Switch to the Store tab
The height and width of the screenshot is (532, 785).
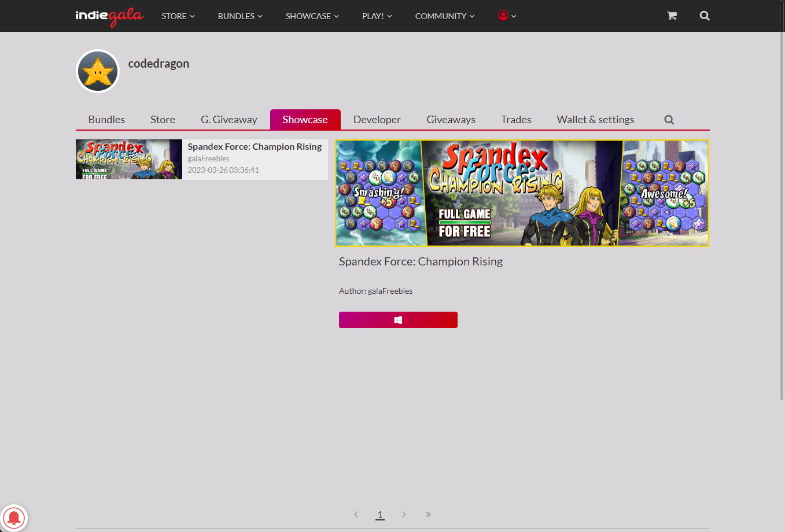(x=163, y=120)
